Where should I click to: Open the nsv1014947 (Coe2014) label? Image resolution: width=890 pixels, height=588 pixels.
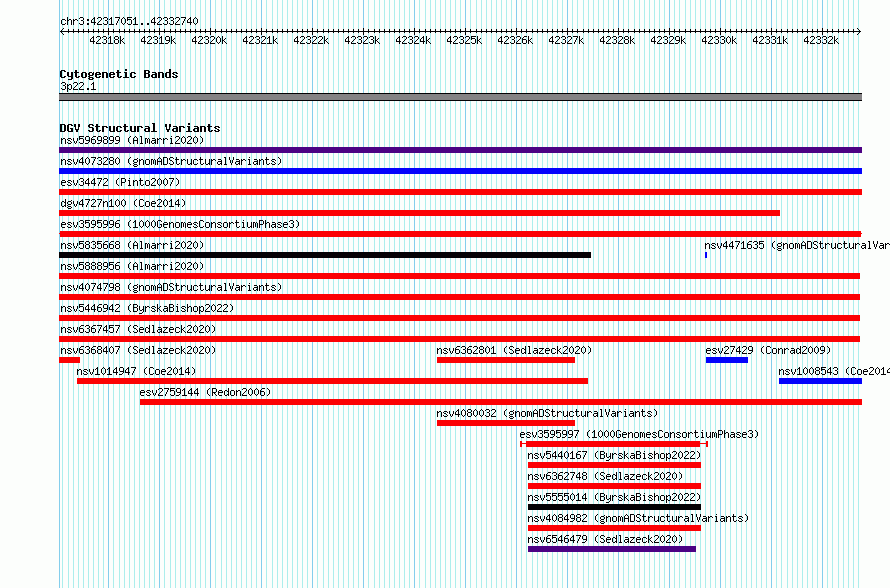(x=136, y=371)
